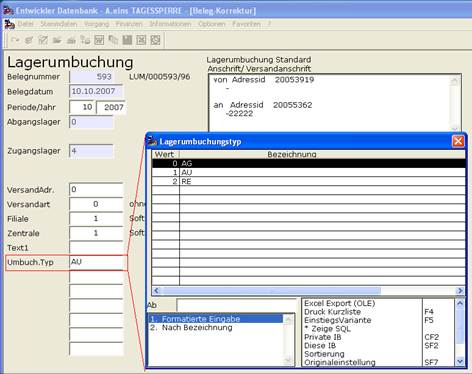Choose '2. Nach Bezeichnung' search mode

[x=216, y=328]
